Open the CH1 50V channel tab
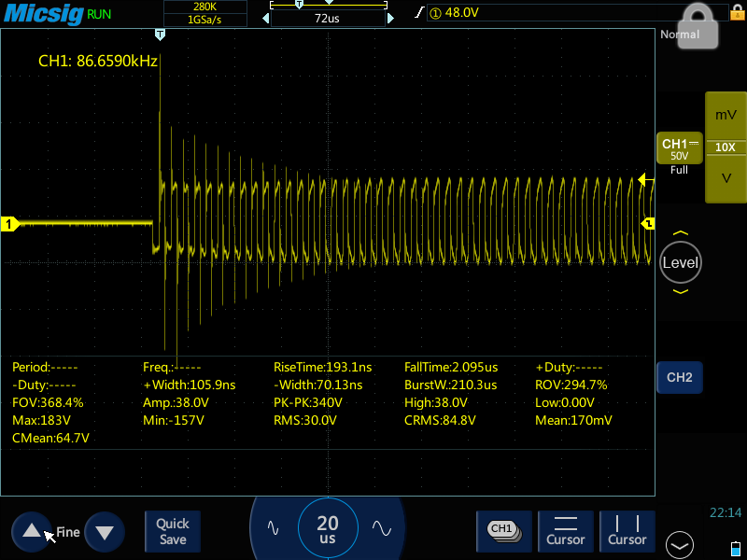 coord(680,148)
